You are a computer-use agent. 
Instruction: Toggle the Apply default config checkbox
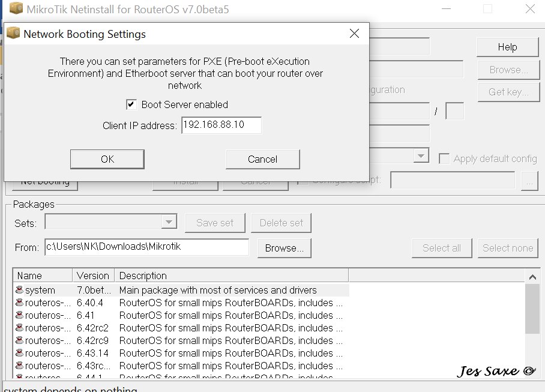444,158
